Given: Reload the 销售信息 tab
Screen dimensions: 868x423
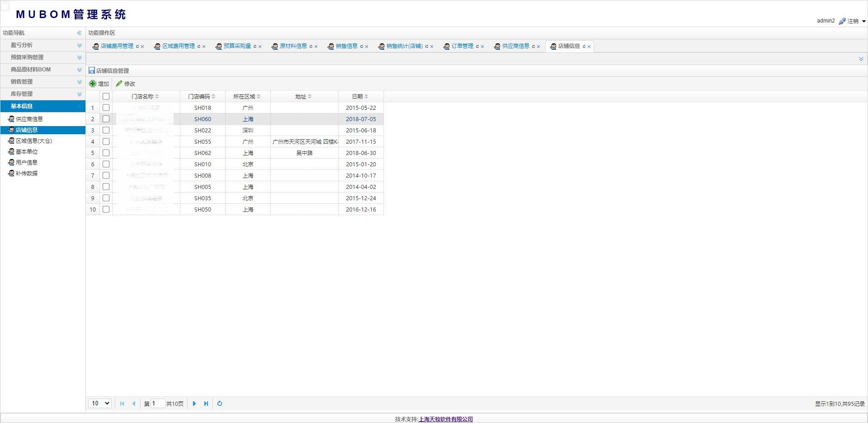Looking at the screenshot, I should pos(361,47).
